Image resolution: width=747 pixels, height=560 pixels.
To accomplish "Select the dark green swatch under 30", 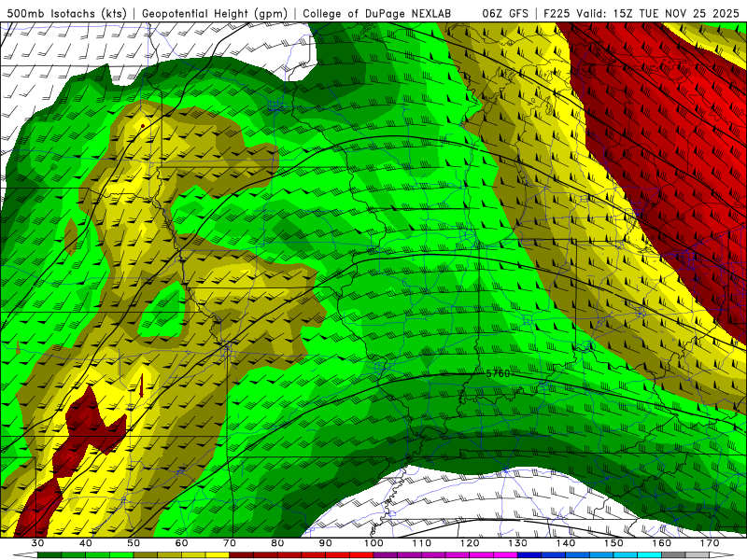I will [49, 555].
